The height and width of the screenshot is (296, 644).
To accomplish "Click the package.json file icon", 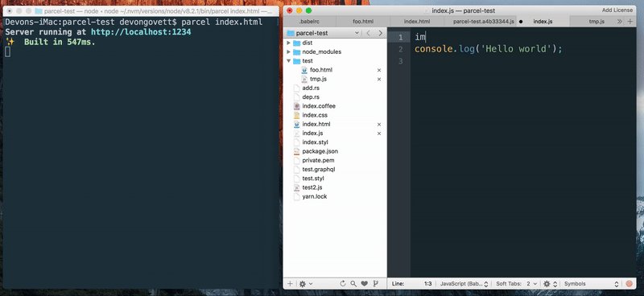I will point(296,151).
